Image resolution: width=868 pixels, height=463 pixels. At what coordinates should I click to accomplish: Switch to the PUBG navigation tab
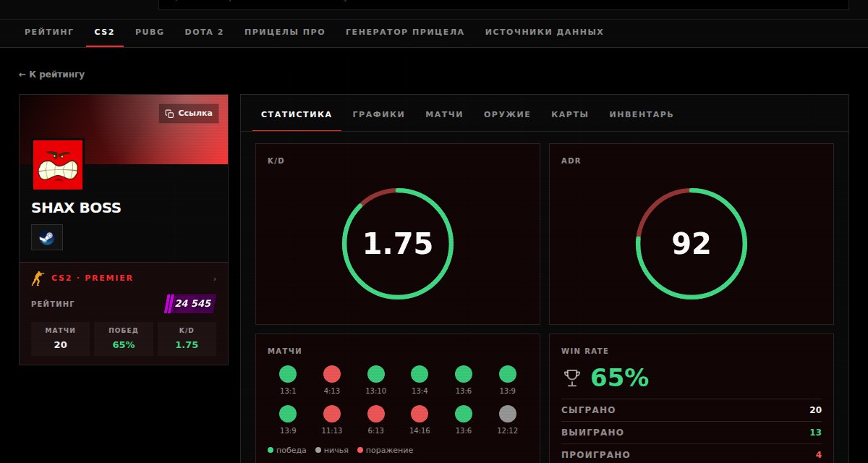pyautogui.click(x=150, y=32)
